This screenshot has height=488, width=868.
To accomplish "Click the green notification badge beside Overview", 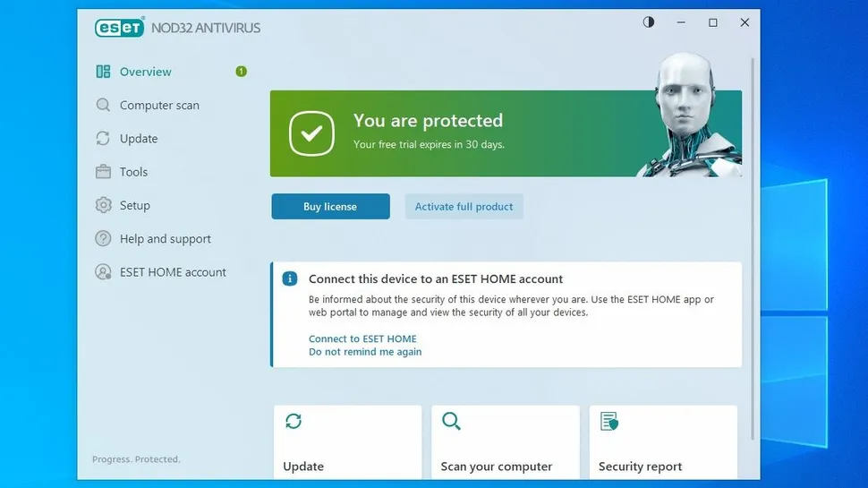I will pyautogui.click(x=241, y=72).
